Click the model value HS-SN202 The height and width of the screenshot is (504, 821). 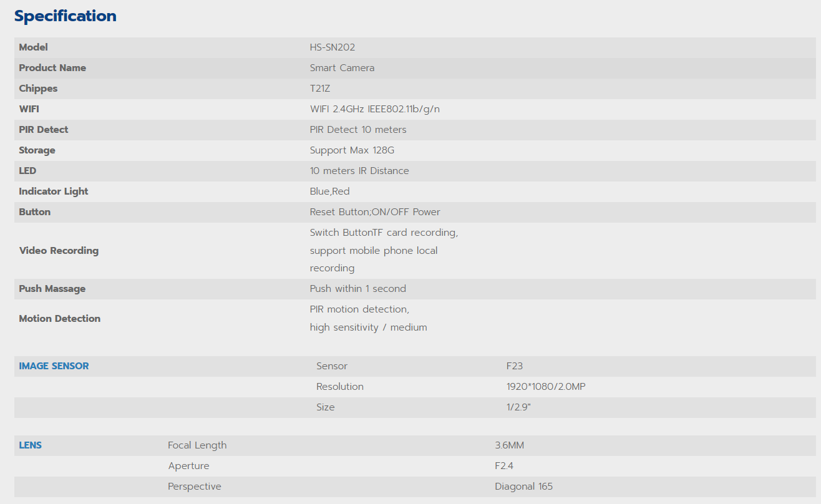click(x=333, y=47)
